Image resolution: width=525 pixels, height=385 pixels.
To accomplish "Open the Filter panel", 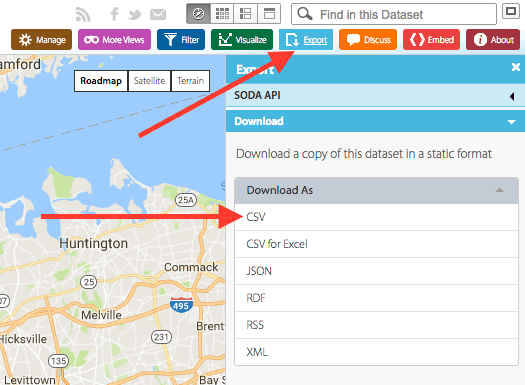I will [181, 40].
